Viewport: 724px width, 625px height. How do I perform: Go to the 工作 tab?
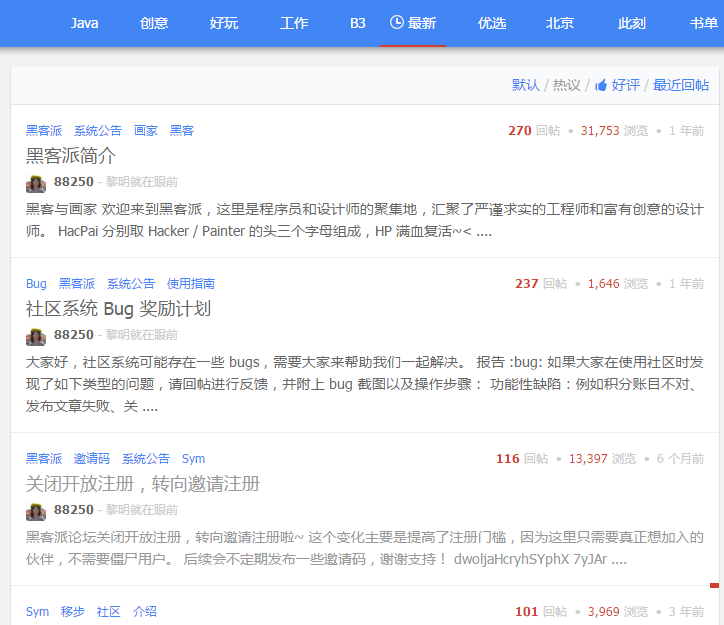(294, 23)
